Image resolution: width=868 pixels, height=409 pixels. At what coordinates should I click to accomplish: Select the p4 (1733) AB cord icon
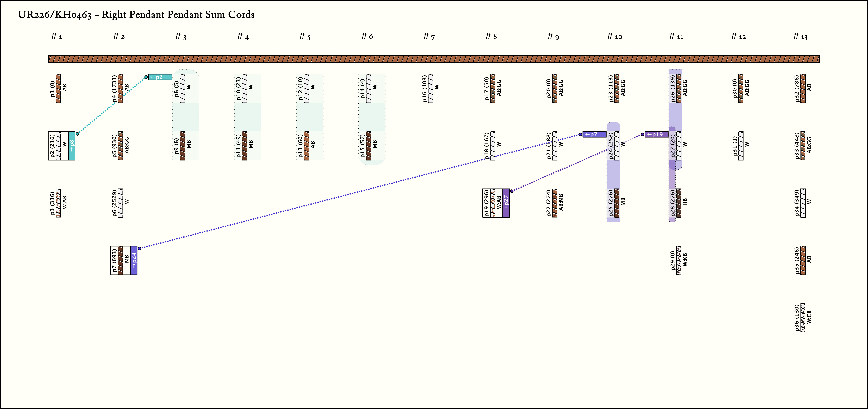click(x=121, y=88)
